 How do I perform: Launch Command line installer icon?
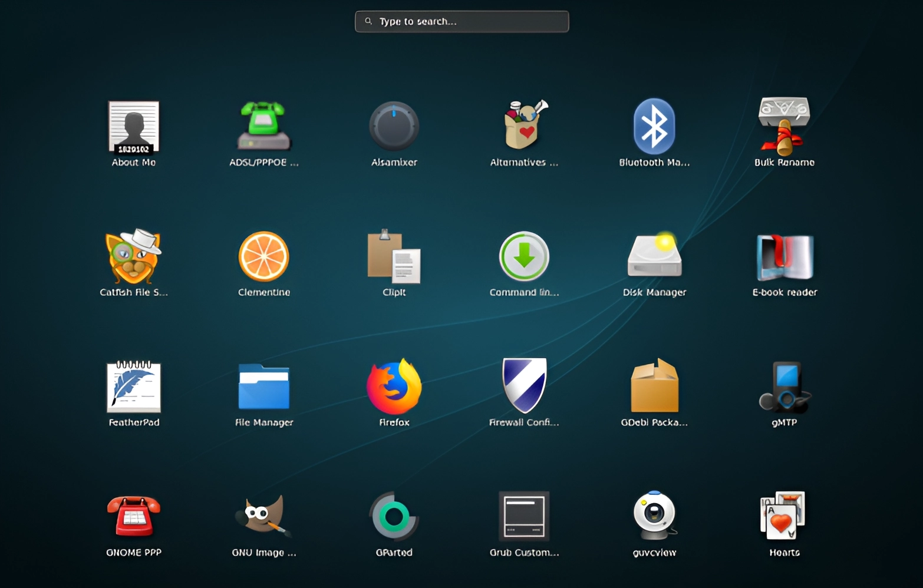pos(524,256)
